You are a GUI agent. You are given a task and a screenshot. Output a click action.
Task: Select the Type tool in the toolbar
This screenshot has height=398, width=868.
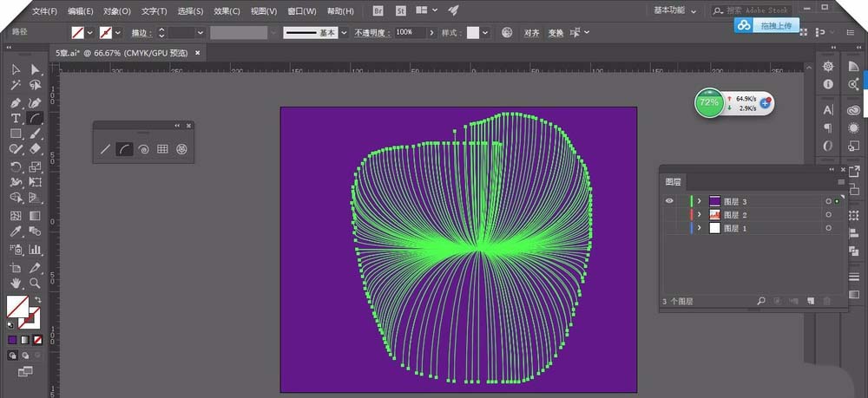16,118
